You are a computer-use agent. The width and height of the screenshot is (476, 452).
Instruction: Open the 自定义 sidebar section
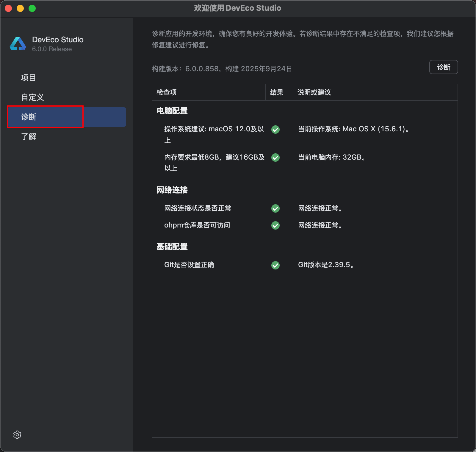pos(32,97)
